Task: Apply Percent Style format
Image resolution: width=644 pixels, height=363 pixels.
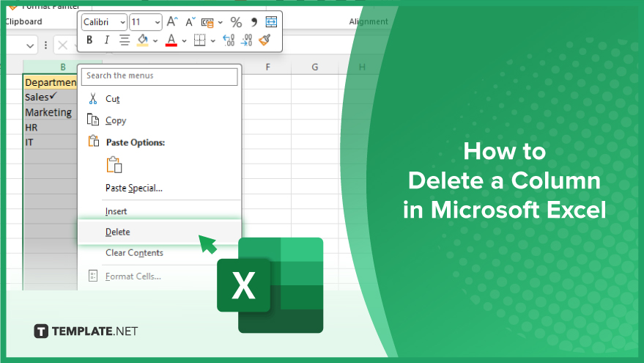Action: pyautogui.click(x=236, y=22)
